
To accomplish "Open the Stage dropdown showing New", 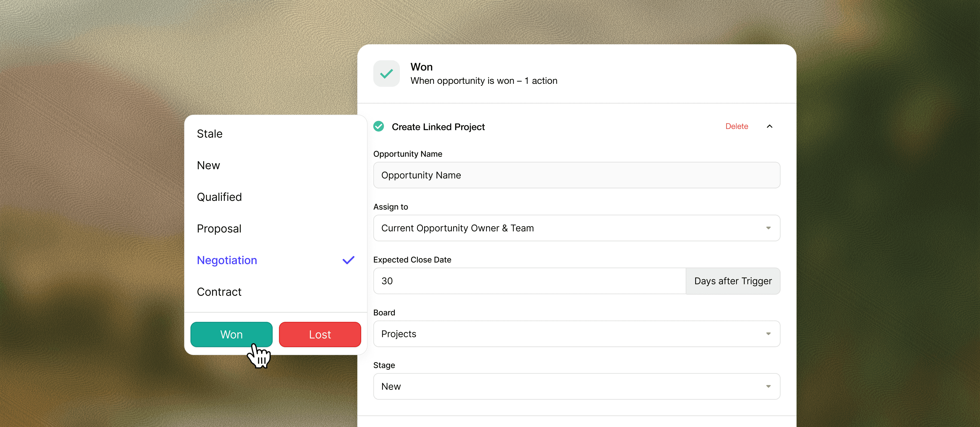I will [576, 386].
